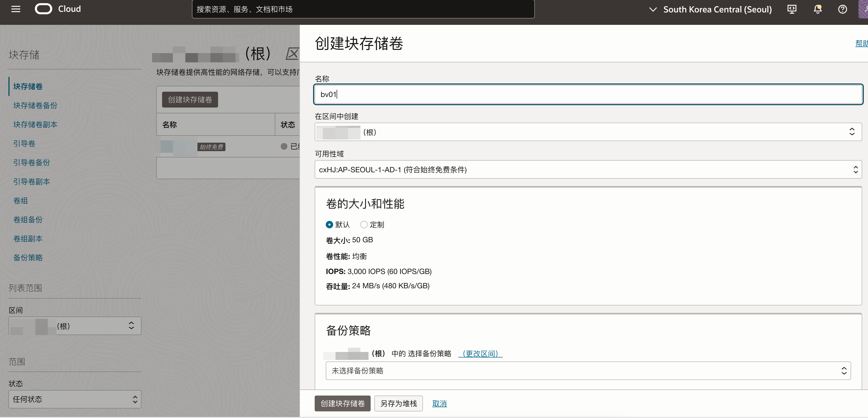Open 引导卷备份 in the sidebar
Viewport: 868px width, 418px height.
click(x=32, y=162)
